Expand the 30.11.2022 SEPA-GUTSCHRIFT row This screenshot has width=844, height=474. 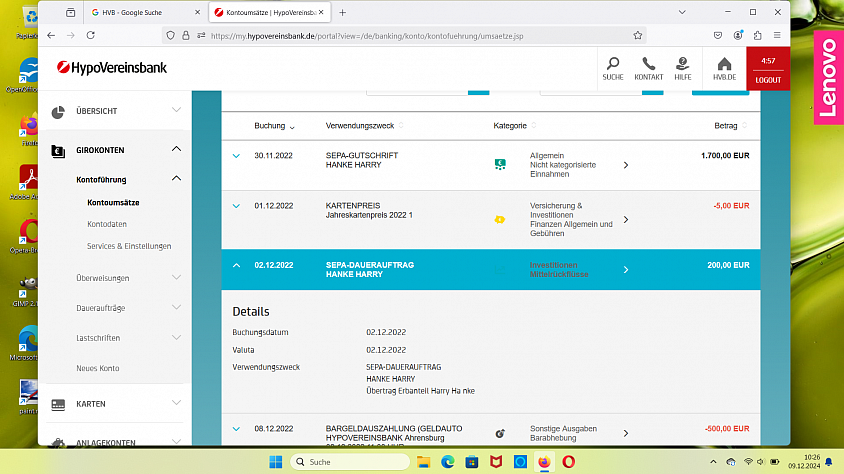click(236, 156)
